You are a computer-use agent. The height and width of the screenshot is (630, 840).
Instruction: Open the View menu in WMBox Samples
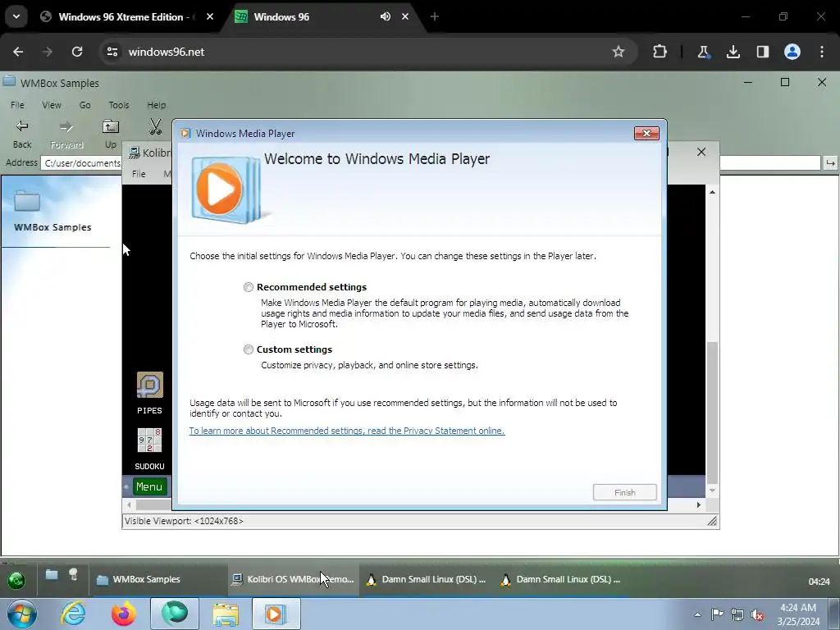click(52, 105)
